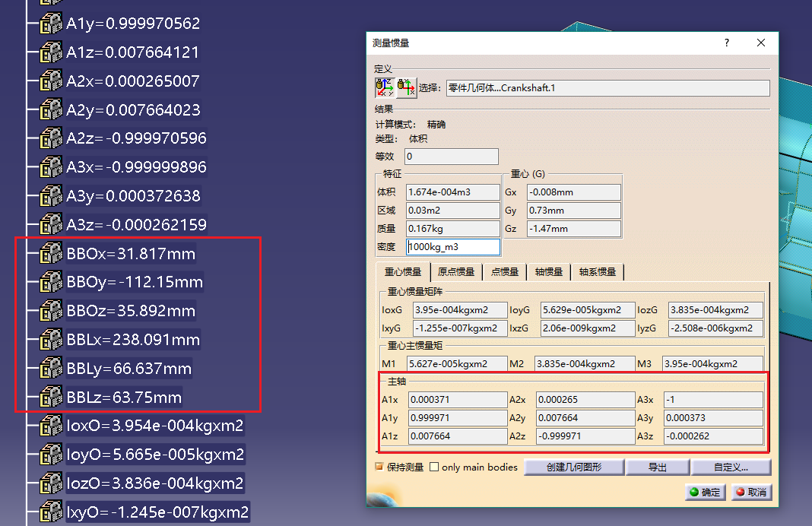Switch to the 轴惯量 tab
The image size is (812, 526).
click(x=548, y=271)
